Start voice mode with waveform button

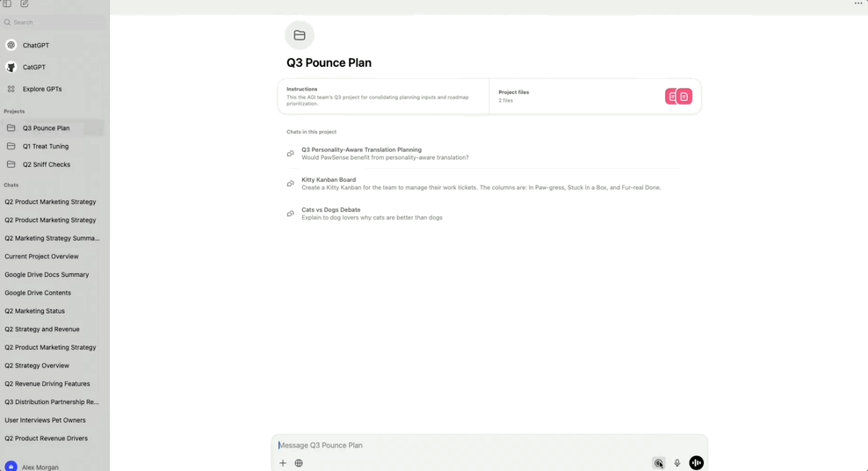(x=697, y=463)
